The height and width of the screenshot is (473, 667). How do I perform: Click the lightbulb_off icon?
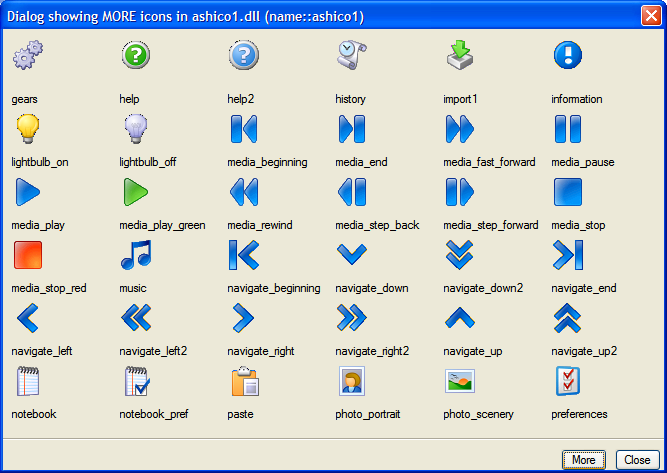135,129
